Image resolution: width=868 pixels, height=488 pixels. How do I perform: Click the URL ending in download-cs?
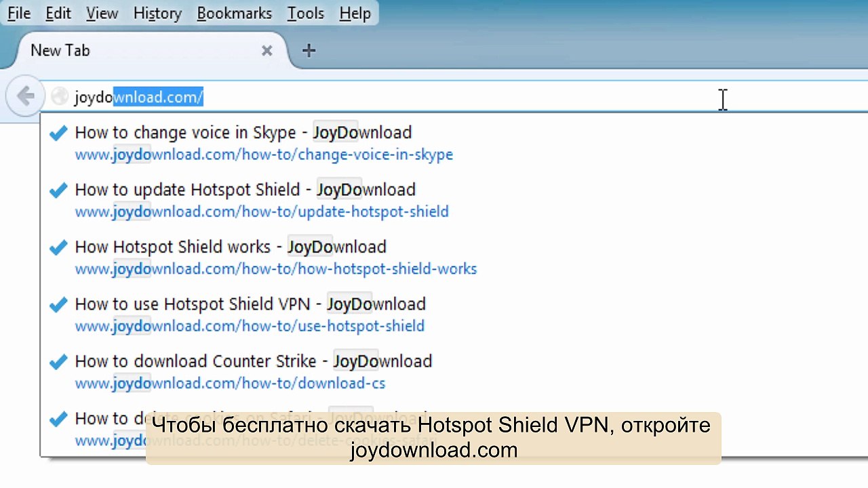tap(230, 384)
